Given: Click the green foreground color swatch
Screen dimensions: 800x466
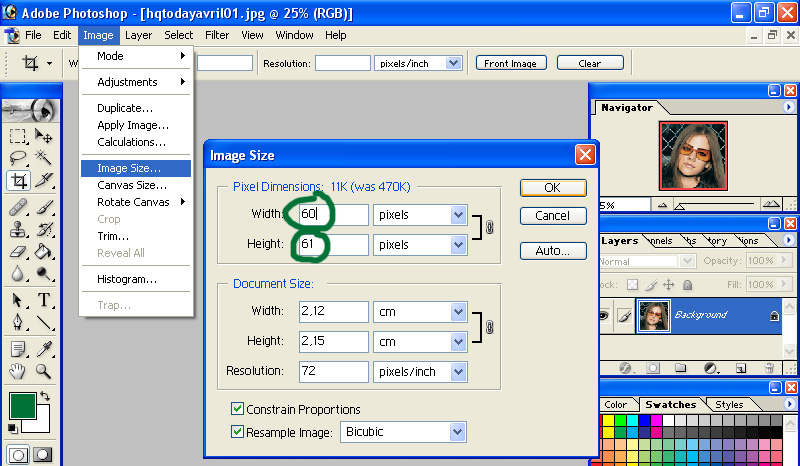Looking at the screenshot, I should click(22, 406).
